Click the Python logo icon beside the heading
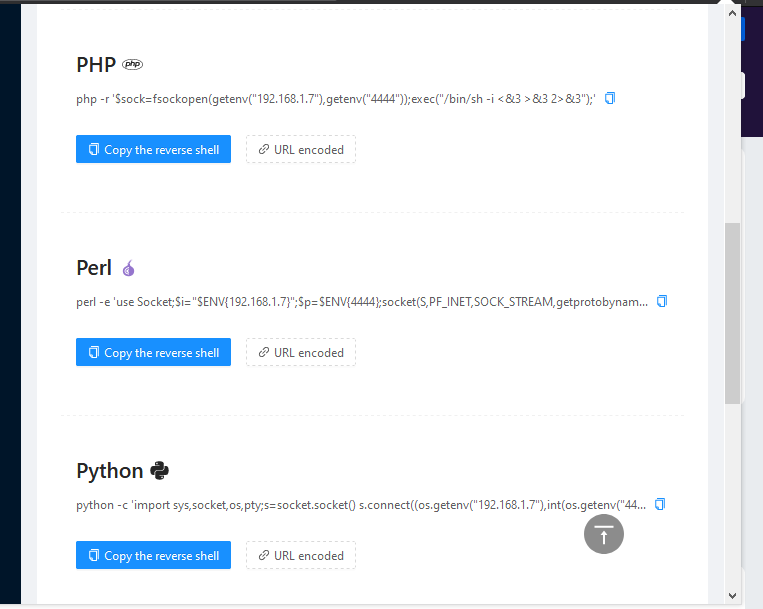763x609 pixels. (159, 470)
